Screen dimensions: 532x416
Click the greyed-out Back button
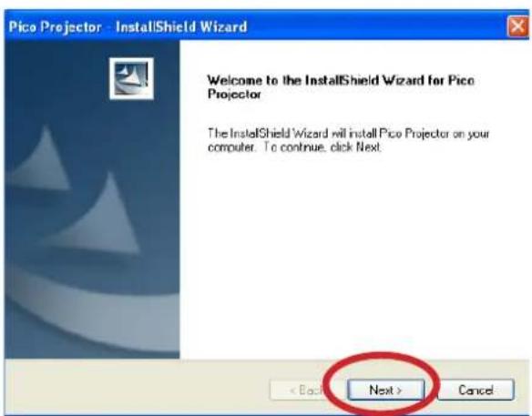(x=299, y=390)
